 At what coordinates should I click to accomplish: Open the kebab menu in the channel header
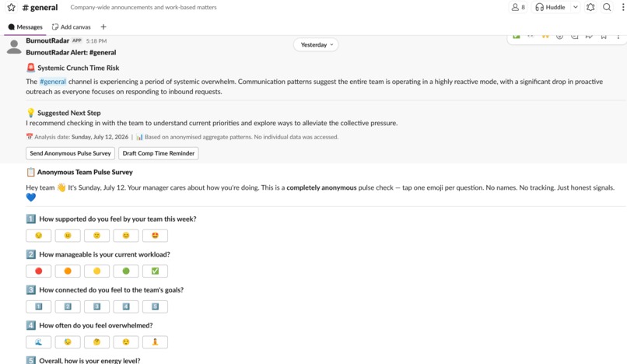click(623, 7)
